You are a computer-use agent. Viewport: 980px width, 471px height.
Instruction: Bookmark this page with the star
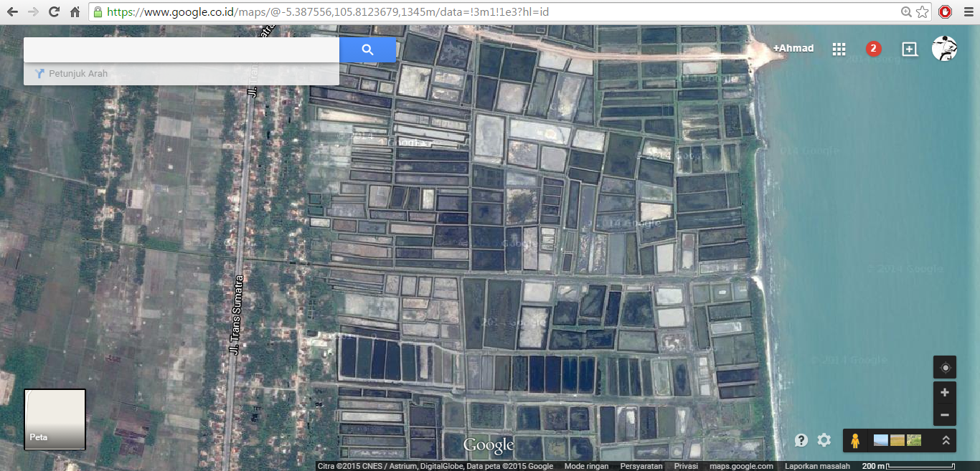click(922, 12)
